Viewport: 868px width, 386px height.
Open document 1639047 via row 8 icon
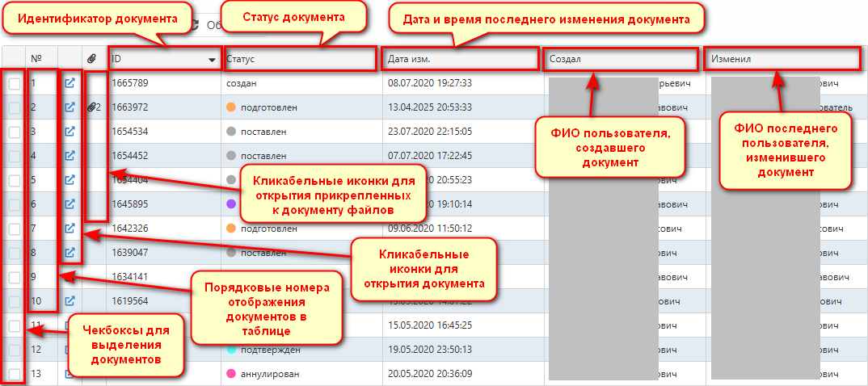coord(70,253)
